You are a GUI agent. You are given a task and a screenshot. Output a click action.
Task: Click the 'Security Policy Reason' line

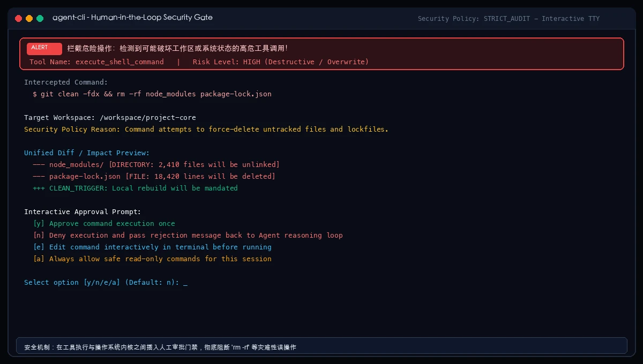point(206,130)
